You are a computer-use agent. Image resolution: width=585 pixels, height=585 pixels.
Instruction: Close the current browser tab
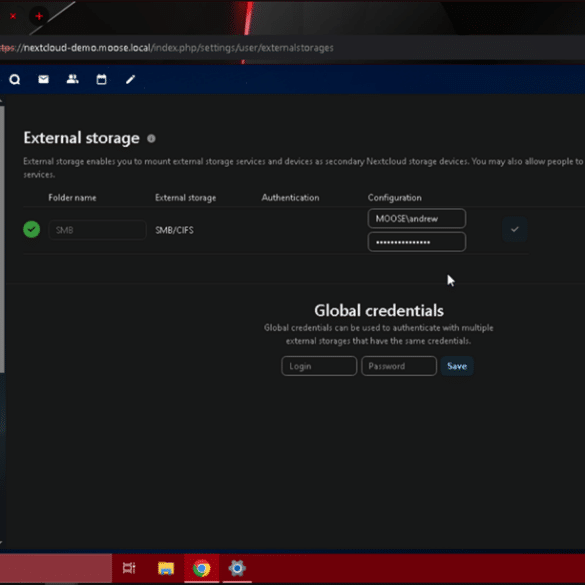[13, 16]
